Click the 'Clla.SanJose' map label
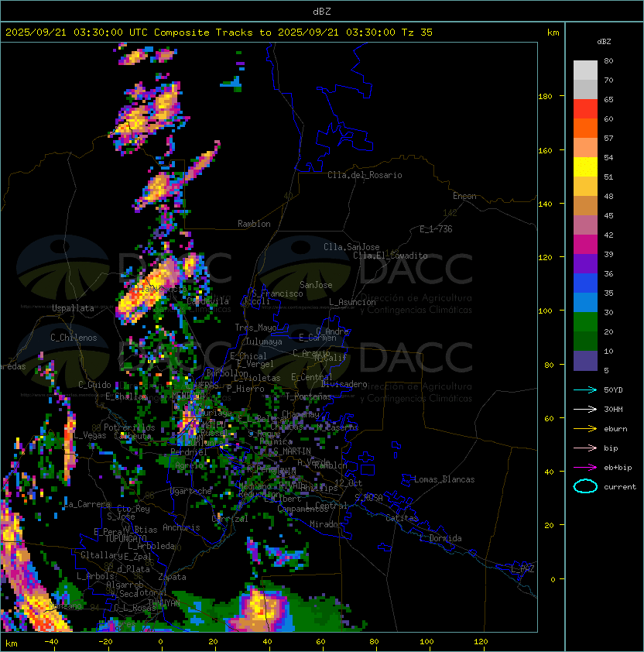Screen dimensions: 644x652 [351, 247]
